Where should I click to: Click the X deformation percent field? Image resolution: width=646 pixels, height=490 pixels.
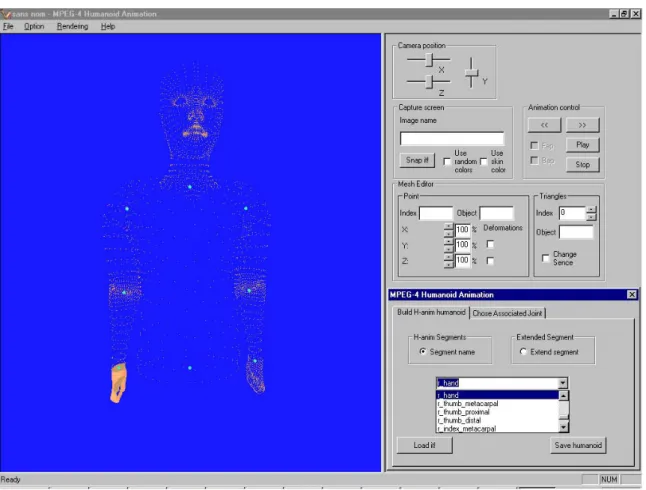click(x=462, y=230)
